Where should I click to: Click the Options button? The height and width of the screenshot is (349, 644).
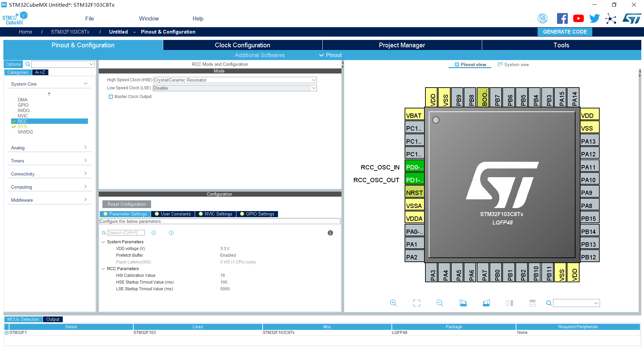coord(13,64)
